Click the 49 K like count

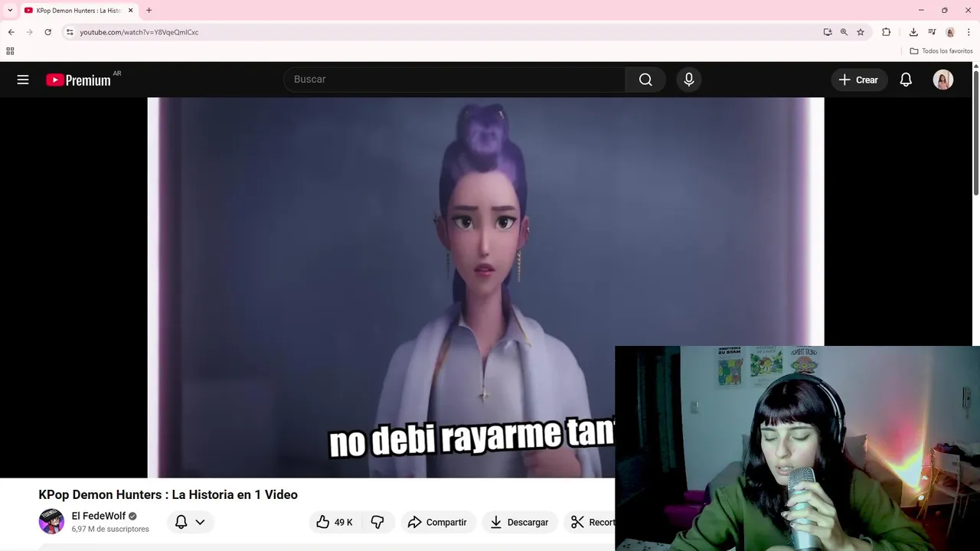343,523
